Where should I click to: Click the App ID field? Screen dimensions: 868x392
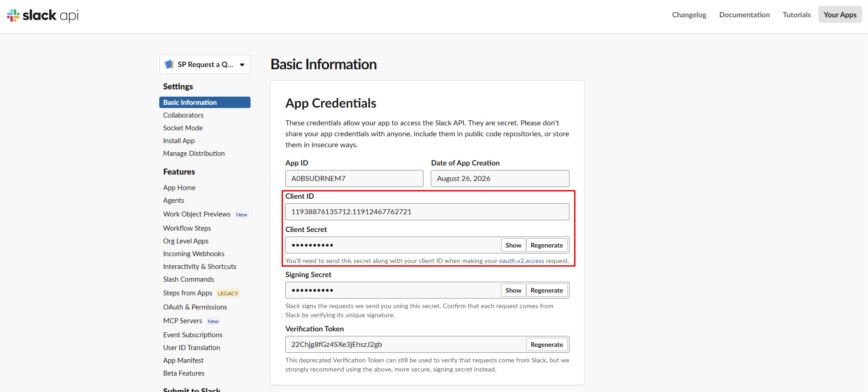click(354, 179)
